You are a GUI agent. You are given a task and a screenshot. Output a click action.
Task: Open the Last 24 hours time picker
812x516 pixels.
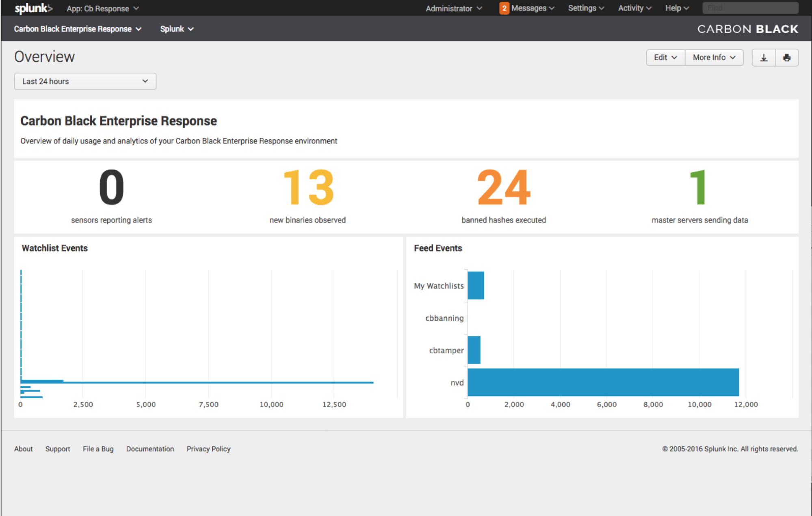[x=85, y=81]
